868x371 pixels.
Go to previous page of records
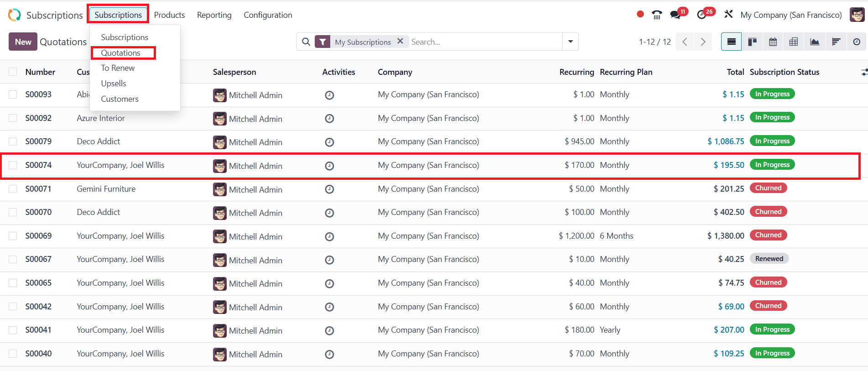[685, 42]
